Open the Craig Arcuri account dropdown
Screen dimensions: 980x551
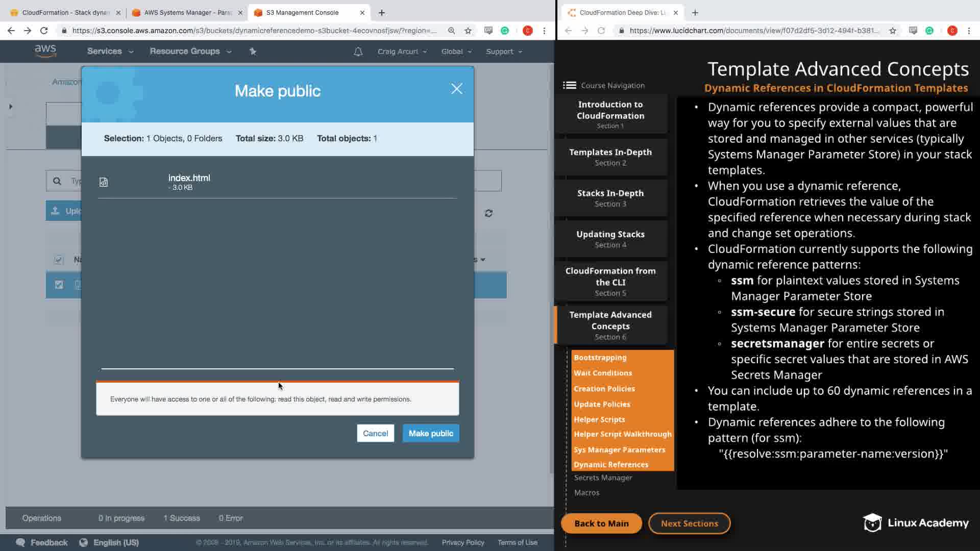tap(402, 52)
